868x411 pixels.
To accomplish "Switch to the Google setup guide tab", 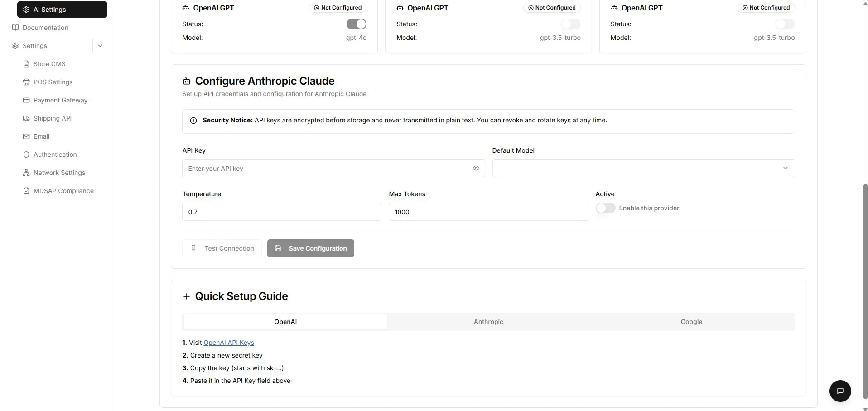I will point(691,322).
